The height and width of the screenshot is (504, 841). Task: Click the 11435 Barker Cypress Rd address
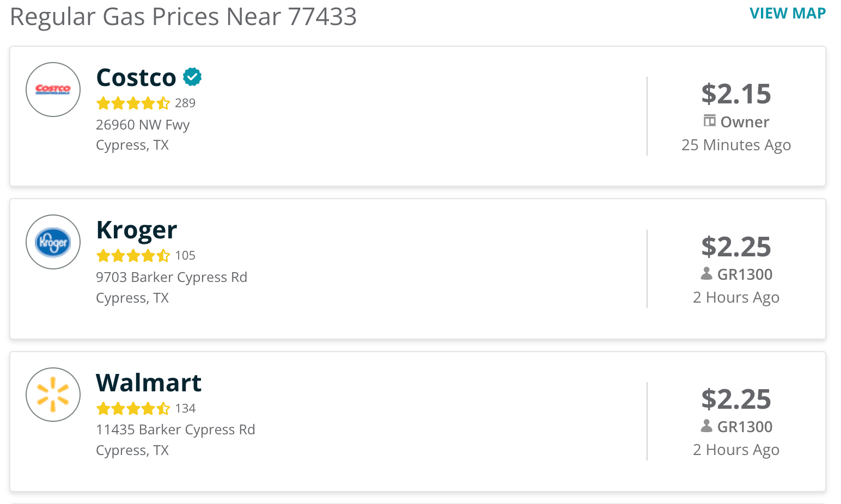point(175,429)
